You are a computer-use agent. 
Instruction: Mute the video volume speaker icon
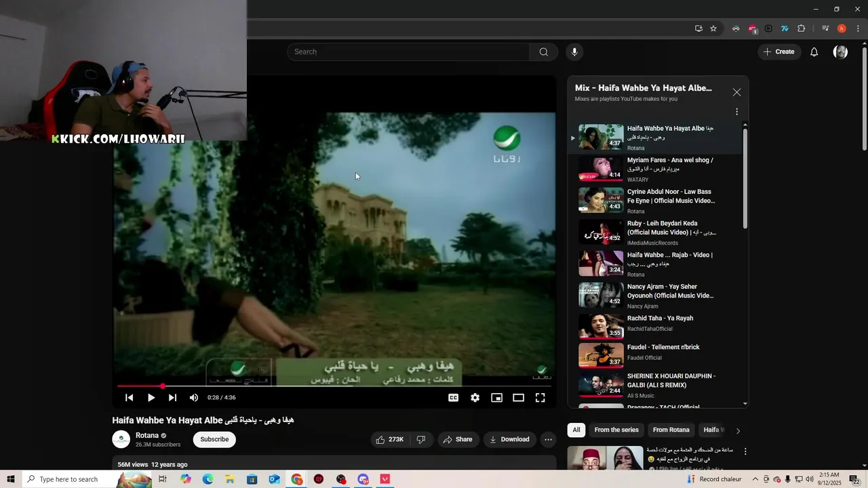tap(194, 398)
